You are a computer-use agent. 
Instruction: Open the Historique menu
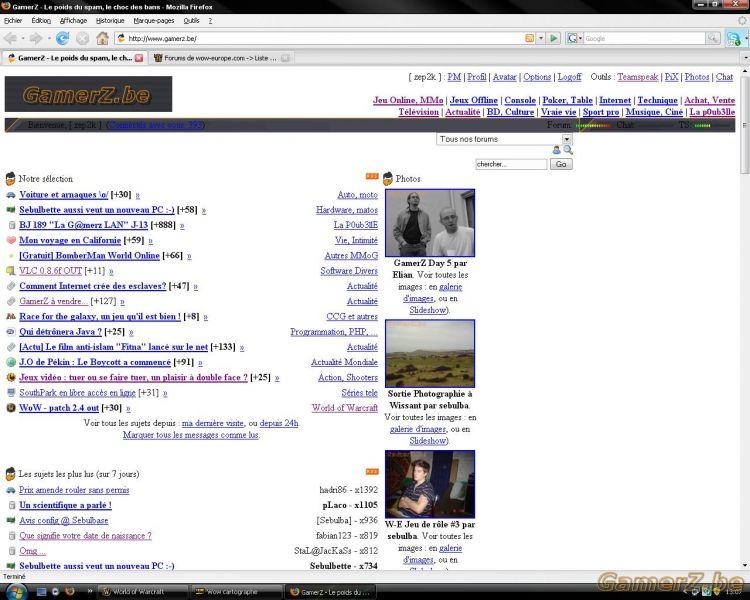point(110,21)
